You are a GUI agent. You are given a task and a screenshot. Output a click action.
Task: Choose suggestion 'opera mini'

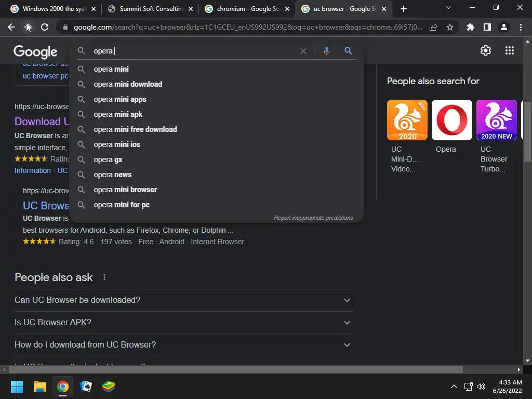click(216, 69)
